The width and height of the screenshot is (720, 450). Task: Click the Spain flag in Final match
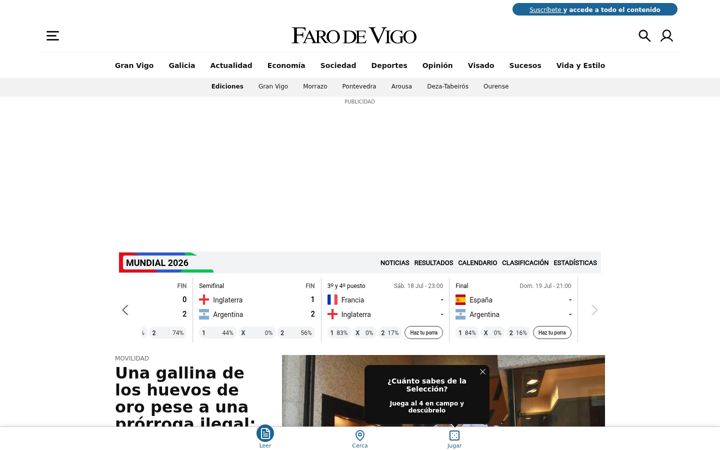tap(461, 300)
